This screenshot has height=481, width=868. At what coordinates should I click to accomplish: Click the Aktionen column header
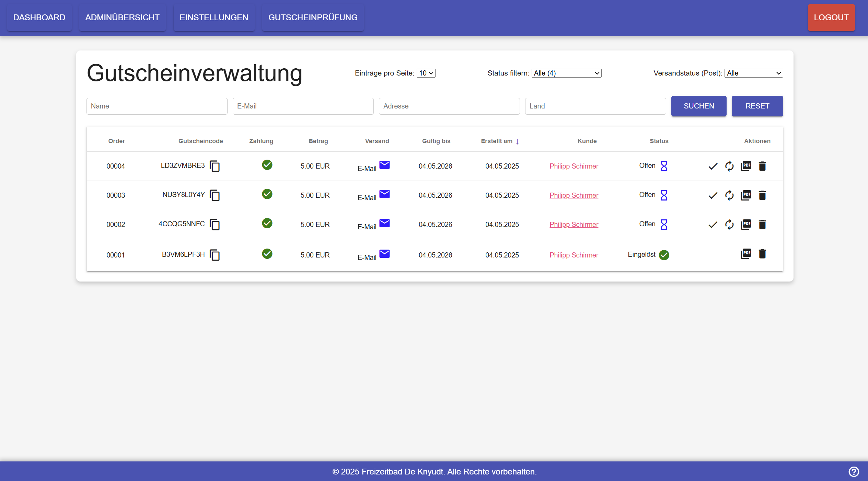tap(757, 141)
